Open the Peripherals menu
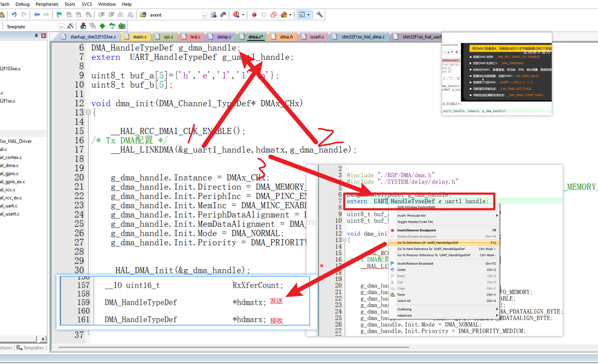The width and height of the screenshot is (598, 364). tap(47, 4)
